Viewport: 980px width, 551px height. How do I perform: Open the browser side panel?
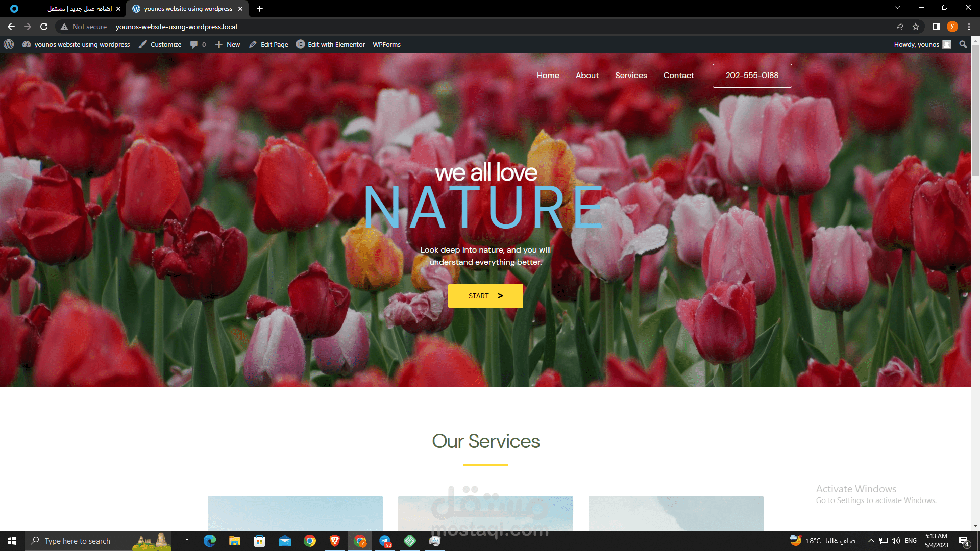[936, 27]
